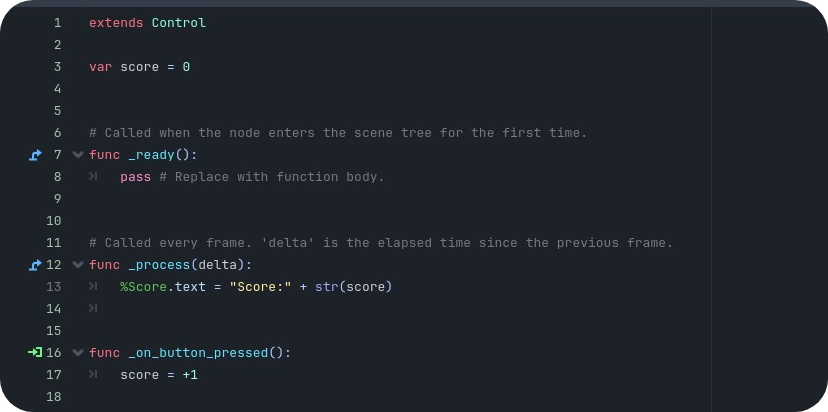Click the override arrow icon beside _process
The width and height of the screenshot is (828, 412).
click(x=35, y=265)
